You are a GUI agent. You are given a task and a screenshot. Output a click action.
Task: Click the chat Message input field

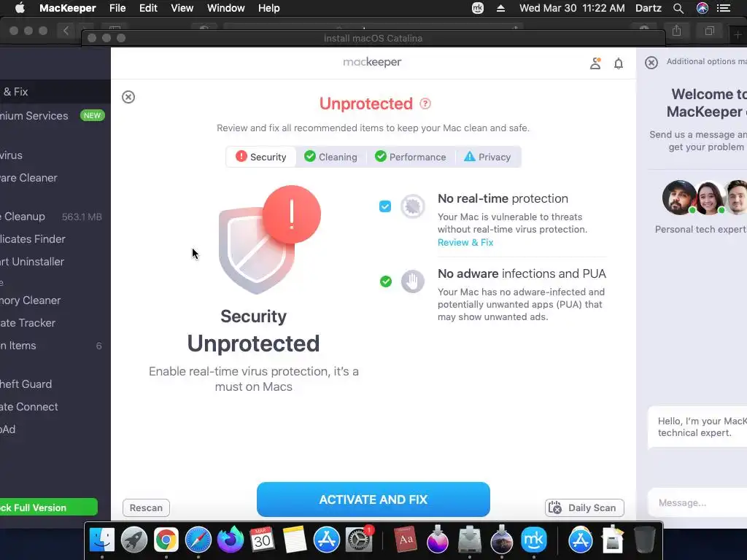click(697, 503)
